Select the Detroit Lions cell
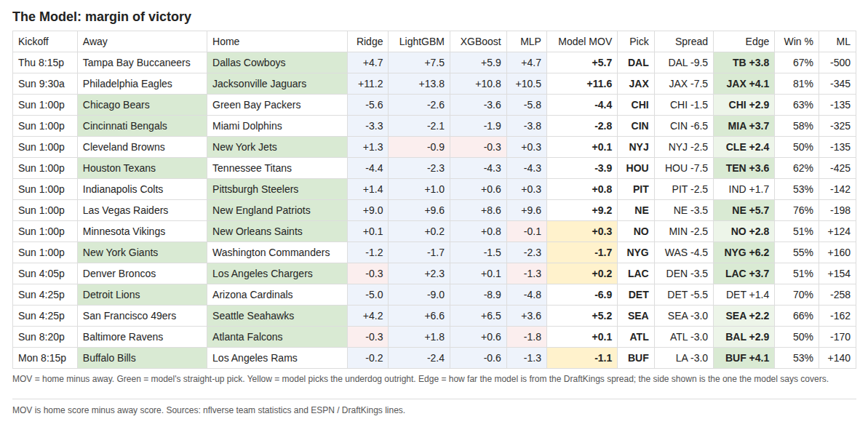The width and height of the screenshot is (868, 427). tap(143, 295)
